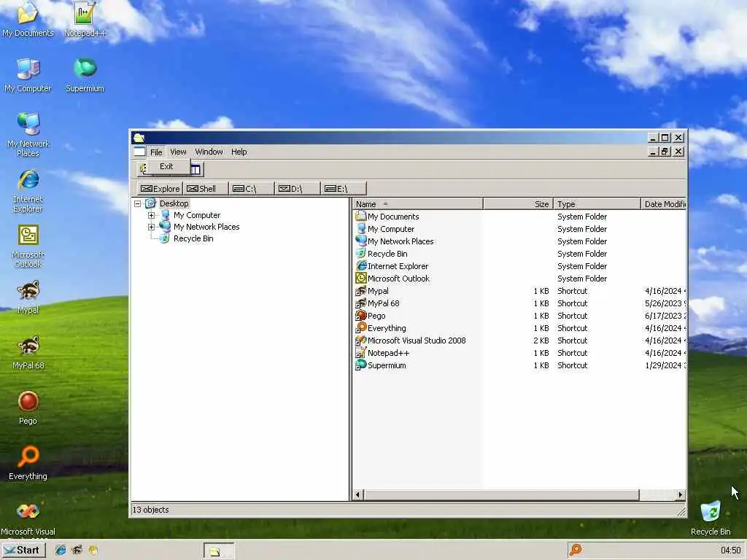The image size is (747, 560).
Task: Select My Computer icon in file list
Action: [x=360, y=228]
